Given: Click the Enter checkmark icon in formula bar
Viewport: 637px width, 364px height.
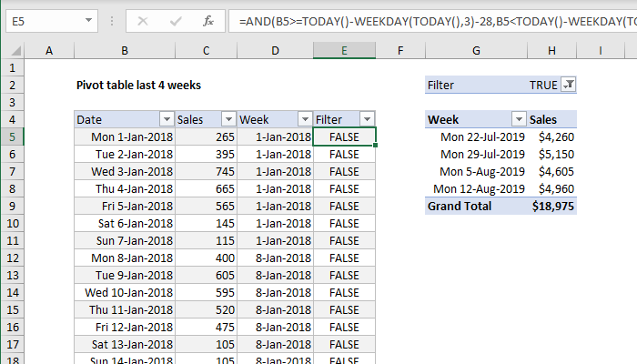Looking at the screenshot, I should (x=176, y=19).
